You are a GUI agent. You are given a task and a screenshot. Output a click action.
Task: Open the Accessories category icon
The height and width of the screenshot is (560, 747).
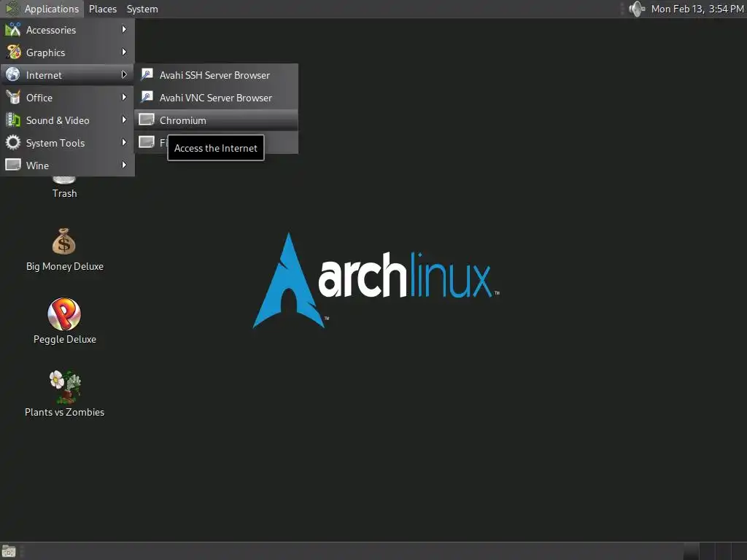(x=13, y=29)
